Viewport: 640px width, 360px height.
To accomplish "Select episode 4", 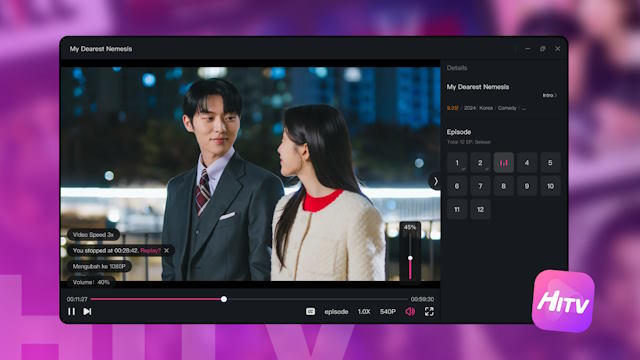I will [x=527, y=163].
